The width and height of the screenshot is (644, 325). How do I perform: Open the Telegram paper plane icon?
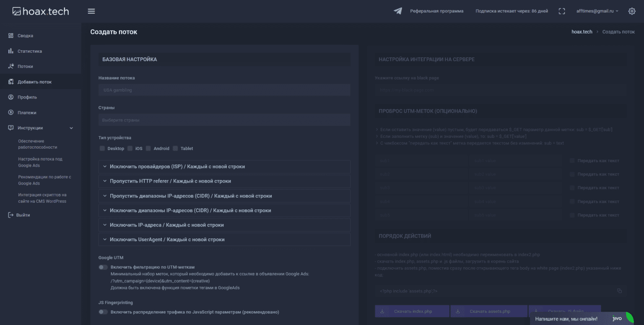coord(398,11)
